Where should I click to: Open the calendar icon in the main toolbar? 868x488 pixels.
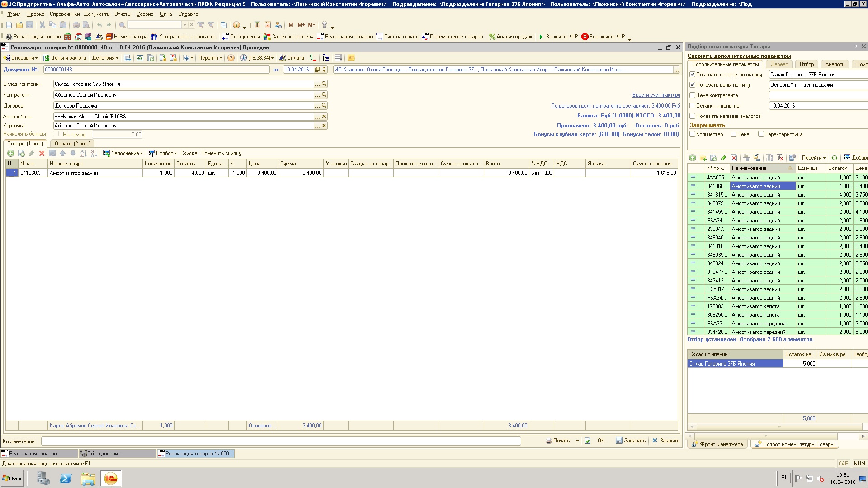pos(268,25)
